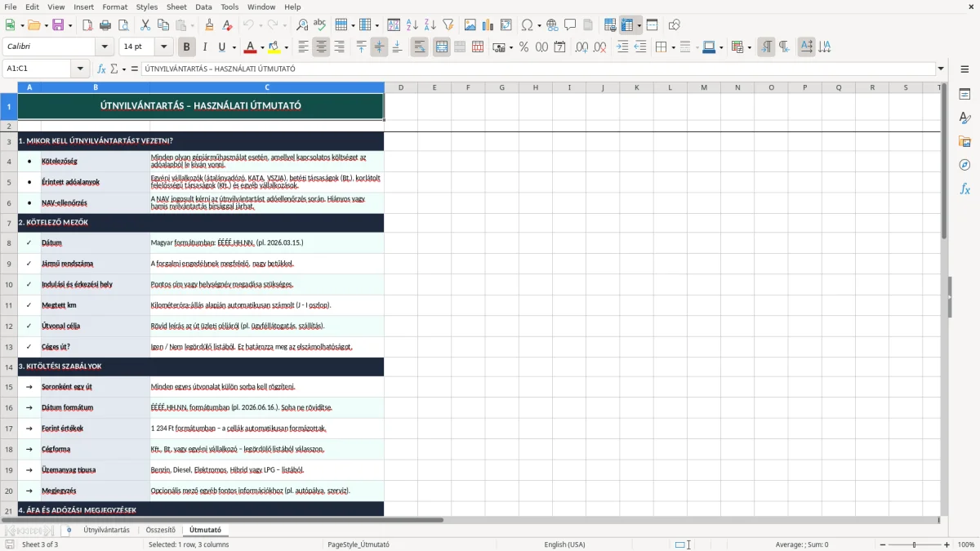980x551 pixels.
Task: Toggle Left-To-Right text direction
Action: (766, 47)
